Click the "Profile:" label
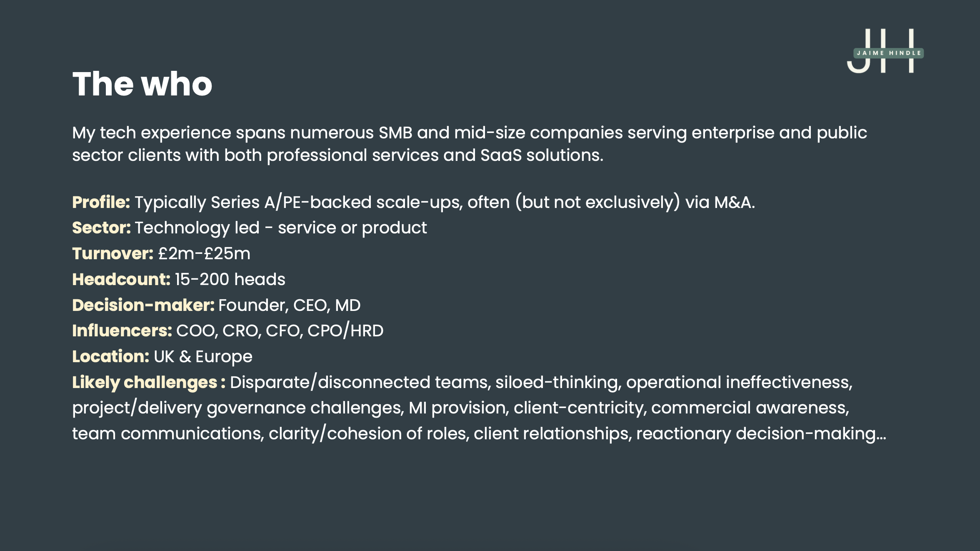This screenshot has height=551, width=980. tap(101, 203)
